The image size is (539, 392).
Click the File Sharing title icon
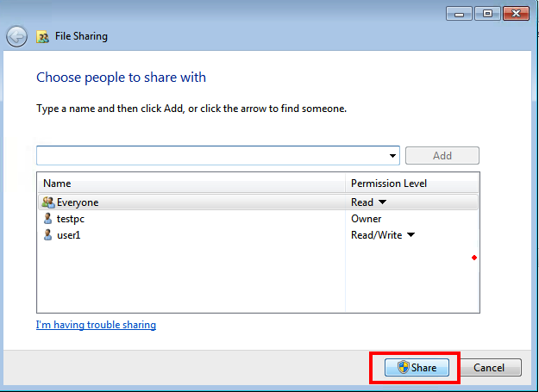pyautogui.click(x=42, y=37)
